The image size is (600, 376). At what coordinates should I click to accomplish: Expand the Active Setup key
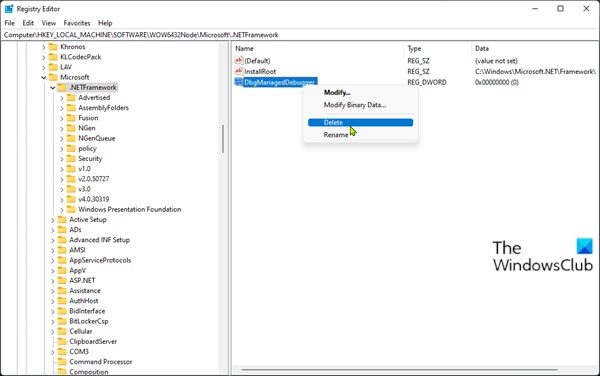53,220
